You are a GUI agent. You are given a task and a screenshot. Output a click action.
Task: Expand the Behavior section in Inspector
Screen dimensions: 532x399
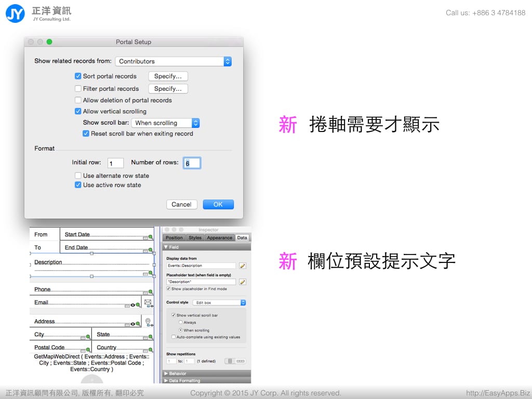point(177,374)
